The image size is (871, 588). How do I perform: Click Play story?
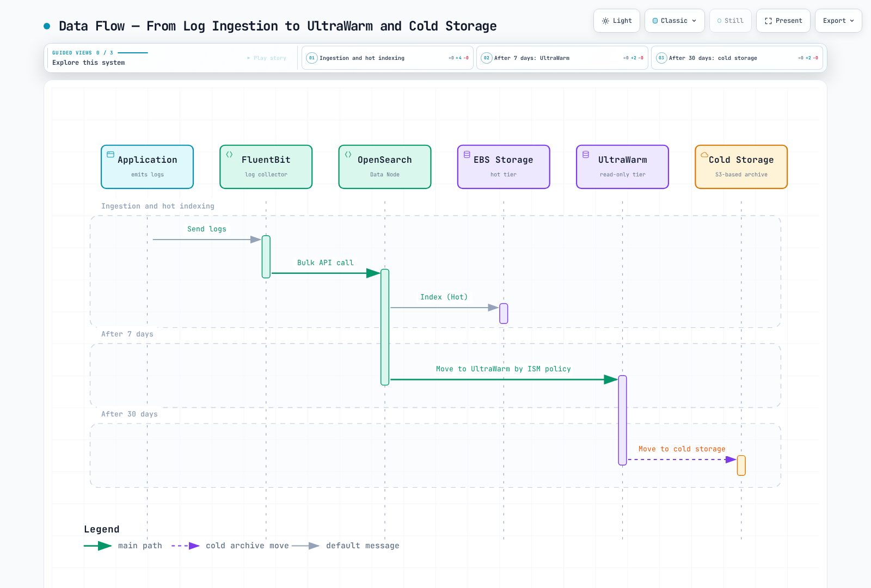267,58
